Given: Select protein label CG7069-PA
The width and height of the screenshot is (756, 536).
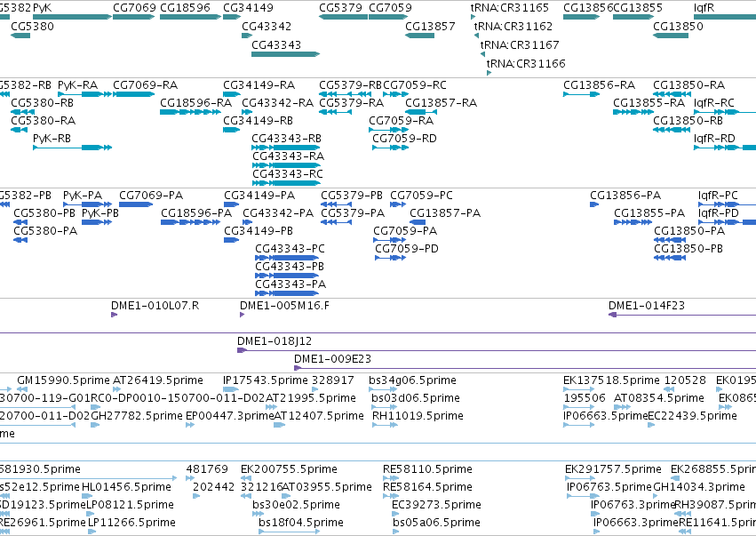Looking at the screenshot, I should tap(151, 196).
